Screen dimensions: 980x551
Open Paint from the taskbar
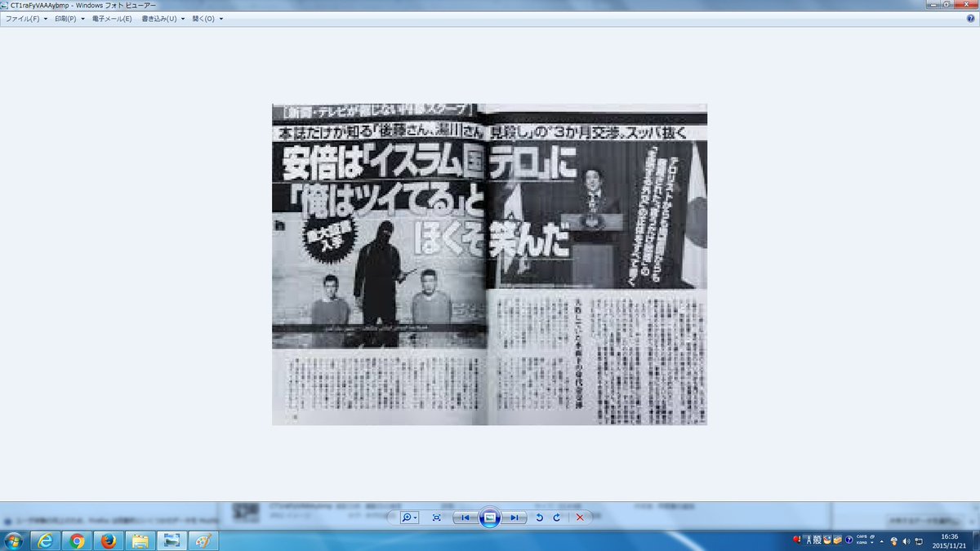pyautogui.click(x=203, y=540)
